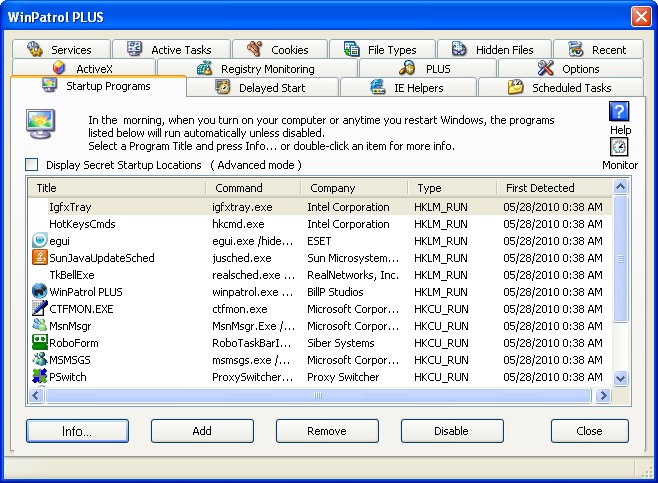Viewport: 658px width, 483px height.
Task: Click the PSwitch puzzle icon
Action: pyautogui.click(x=40, y=376)
